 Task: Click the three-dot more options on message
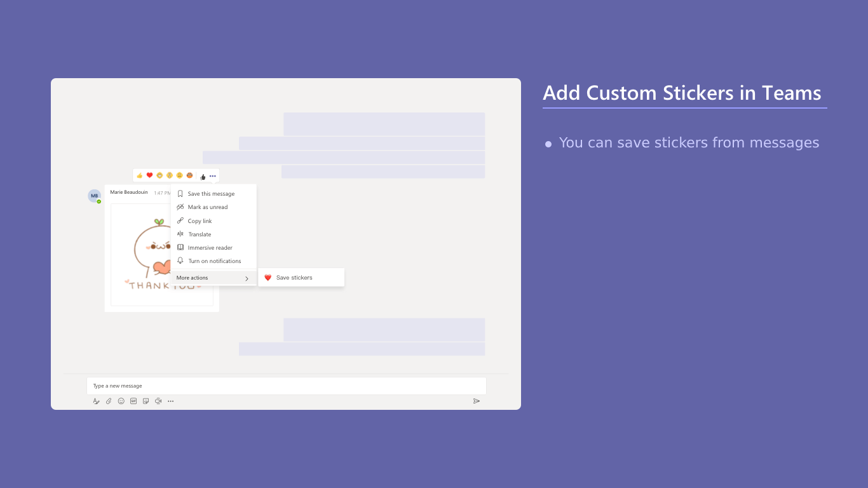tap(213, 176)
